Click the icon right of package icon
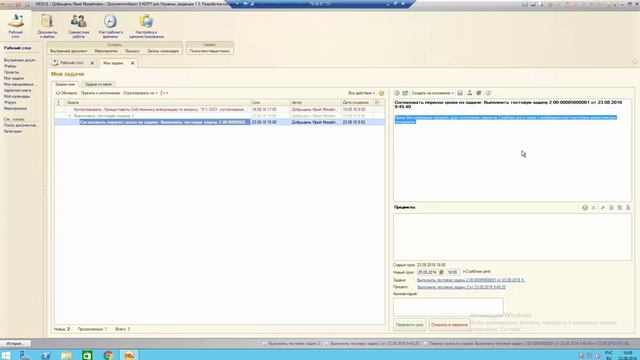The image size is (640, 360). click(488, 93)
